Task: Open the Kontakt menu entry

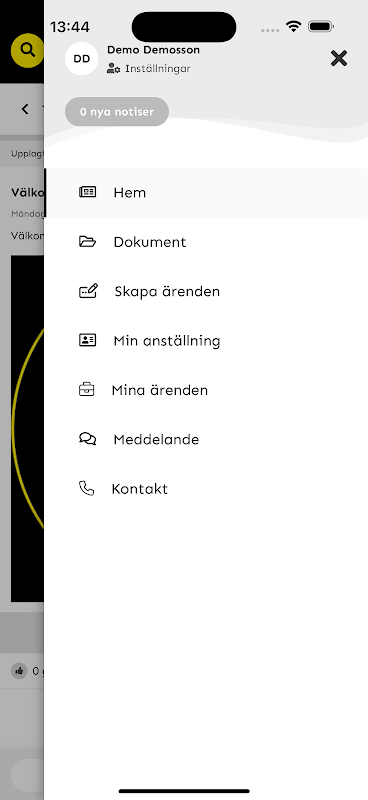Action: click(206, 489)
